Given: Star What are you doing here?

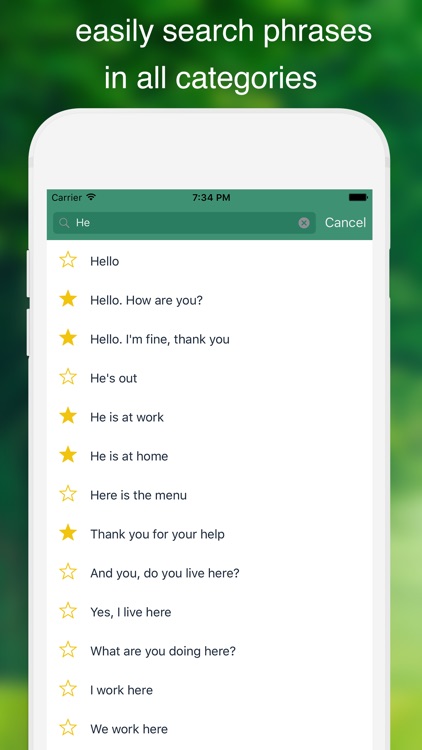Looking at the screenshot, I should [x=68, y=650].
